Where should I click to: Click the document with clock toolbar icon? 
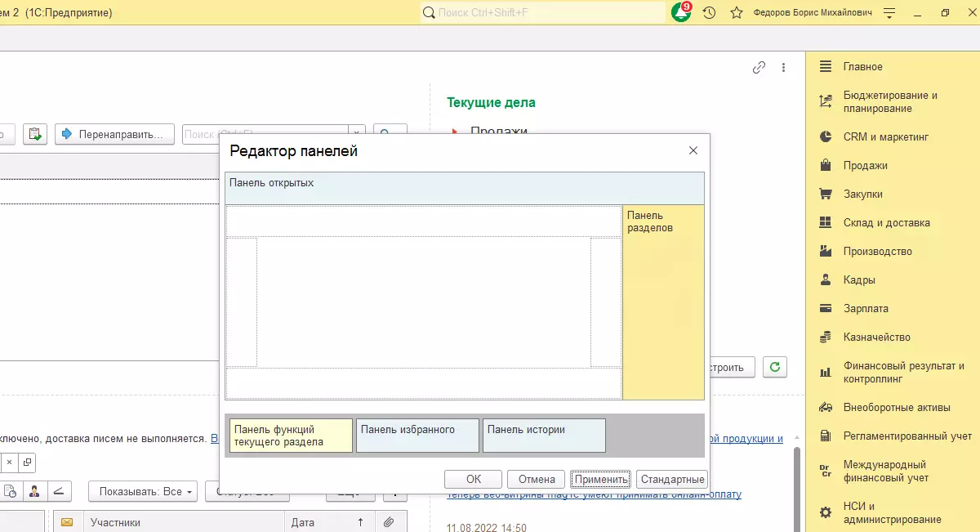(11, 491)
